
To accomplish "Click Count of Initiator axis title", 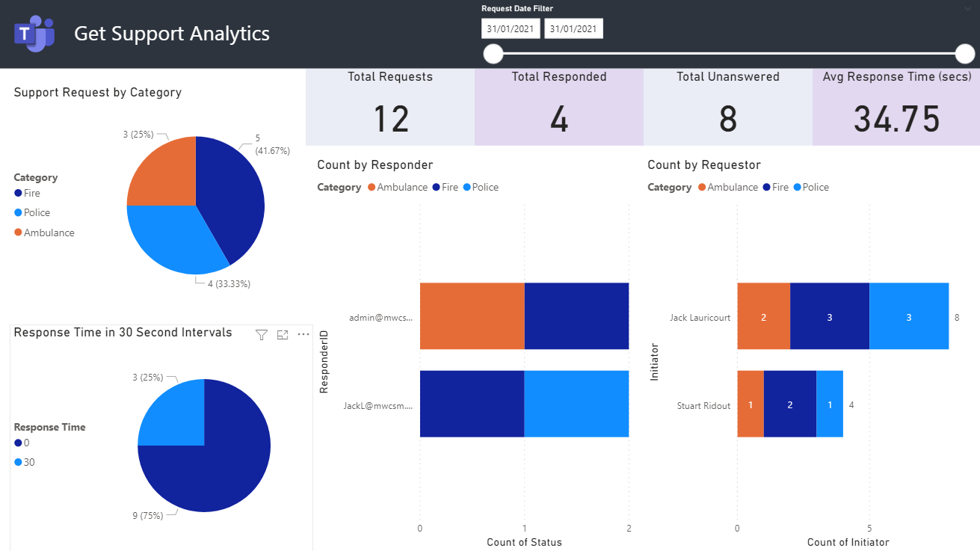I will (848, 542).
